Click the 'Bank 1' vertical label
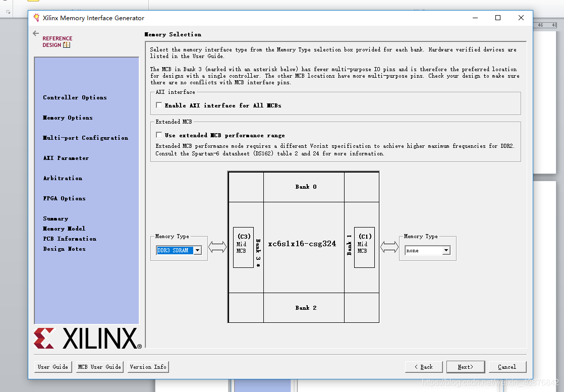This screenshot has height=392, width=564. point(349,245)
